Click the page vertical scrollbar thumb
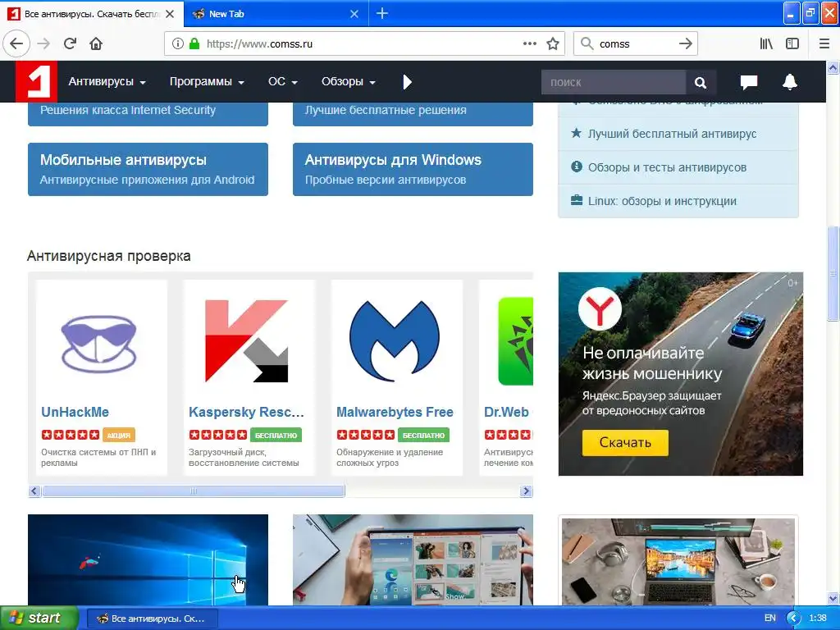 coord(833,274)
